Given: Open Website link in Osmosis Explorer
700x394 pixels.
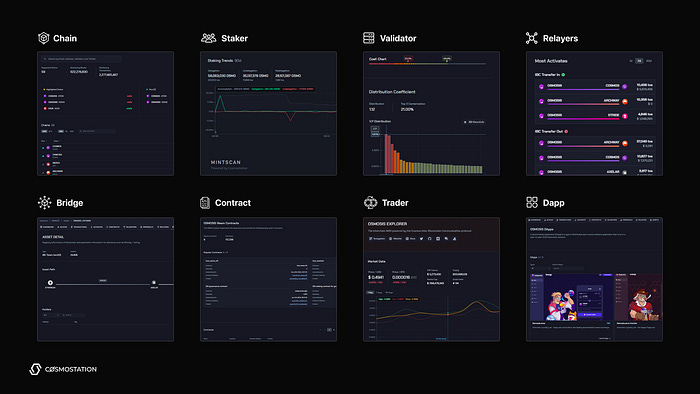Looking at the screenshot, I should coord(396,239).
